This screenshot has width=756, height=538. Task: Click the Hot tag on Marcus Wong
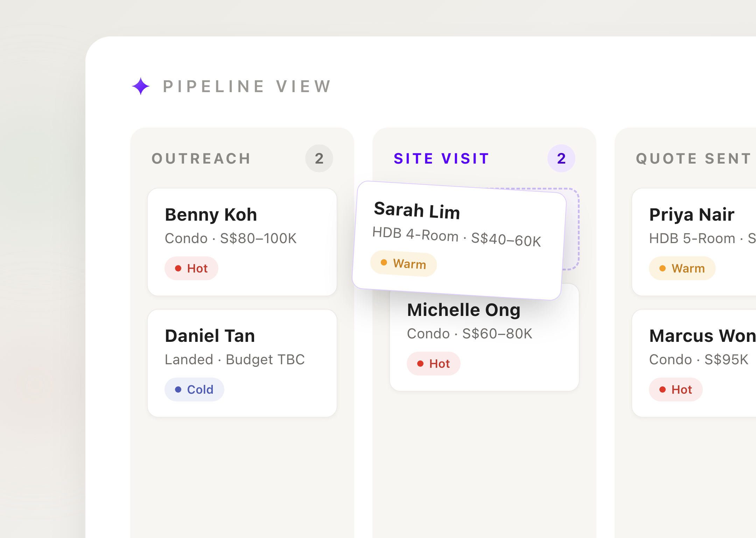676,389
